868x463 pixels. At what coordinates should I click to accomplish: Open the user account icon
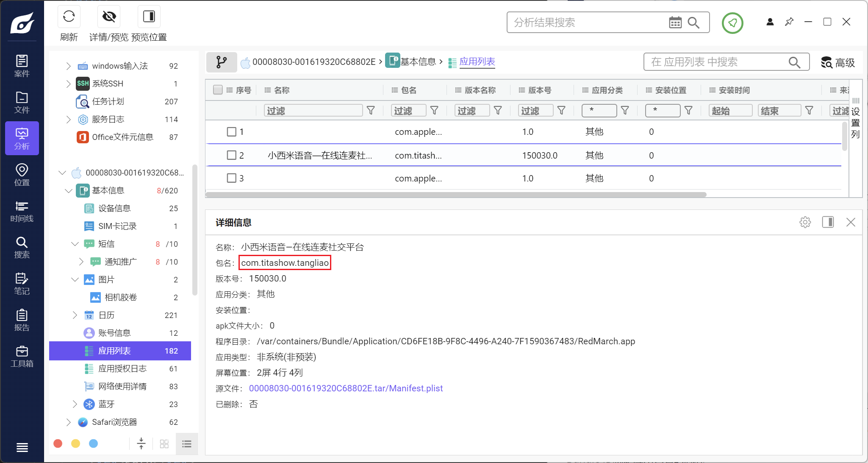[x=770, y=22]
